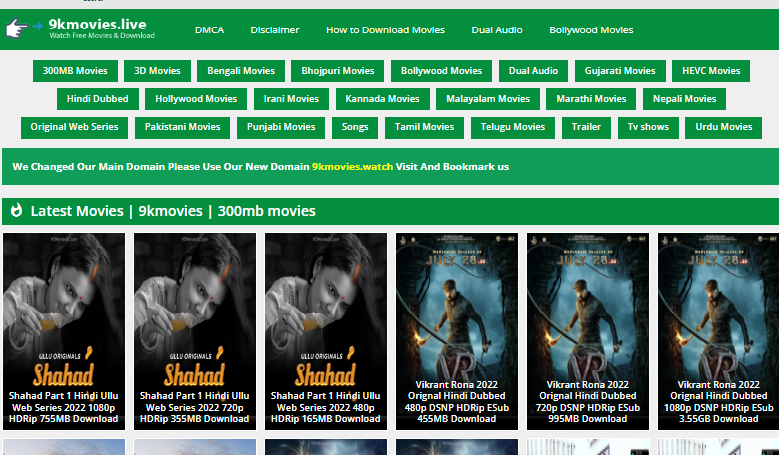Viewport: 779px width, 455px height.
Task: Browse Urdu Movies category
Action: tap(724, 127)
